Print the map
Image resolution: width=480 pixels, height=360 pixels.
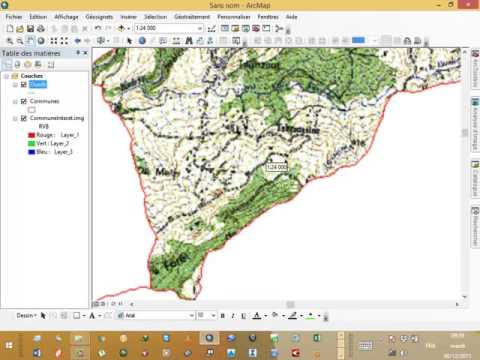(x=41, y=29)
